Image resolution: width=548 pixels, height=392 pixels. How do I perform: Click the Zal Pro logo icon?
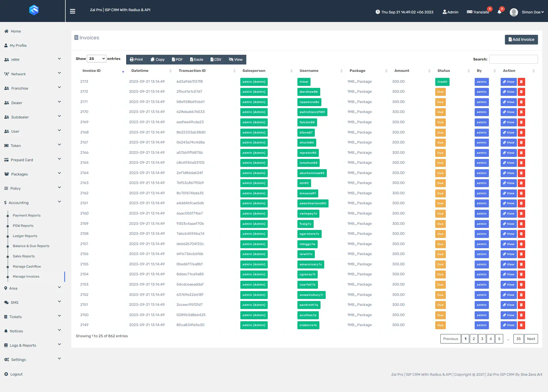point(34,10)
